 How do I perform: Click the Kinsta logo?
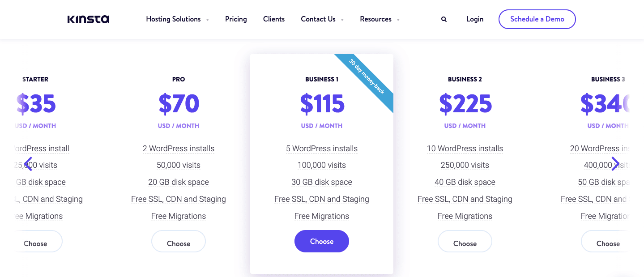tap(88, 19)
